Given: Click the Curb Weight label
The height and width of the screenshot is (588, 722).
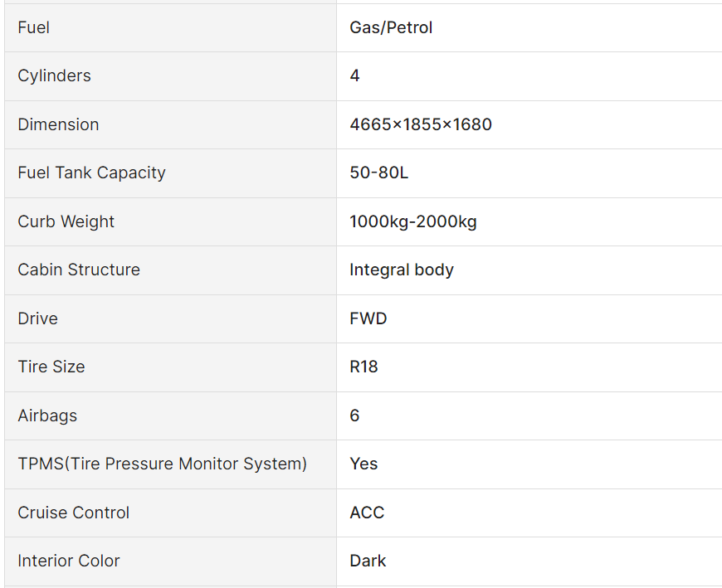Looking at the screenshot, I should [x=66, y=222].
